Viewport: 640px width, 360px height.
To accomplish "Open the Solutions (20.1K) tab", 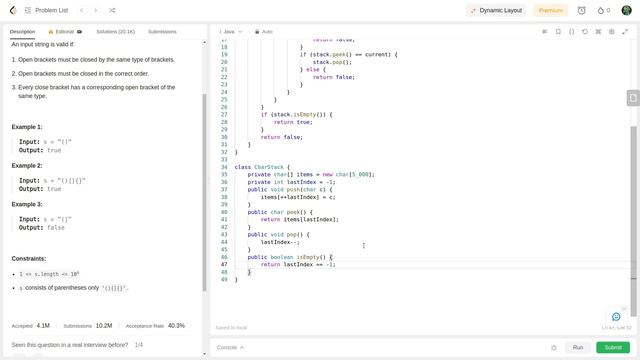I will (x=116, y=31).
